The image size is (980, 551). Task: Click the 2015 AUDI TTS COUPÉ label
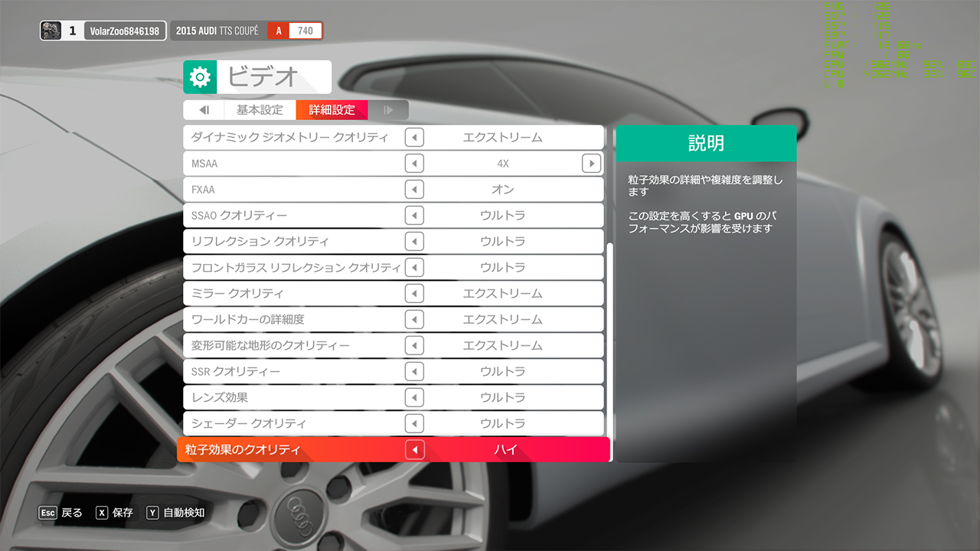click(217, 31)
